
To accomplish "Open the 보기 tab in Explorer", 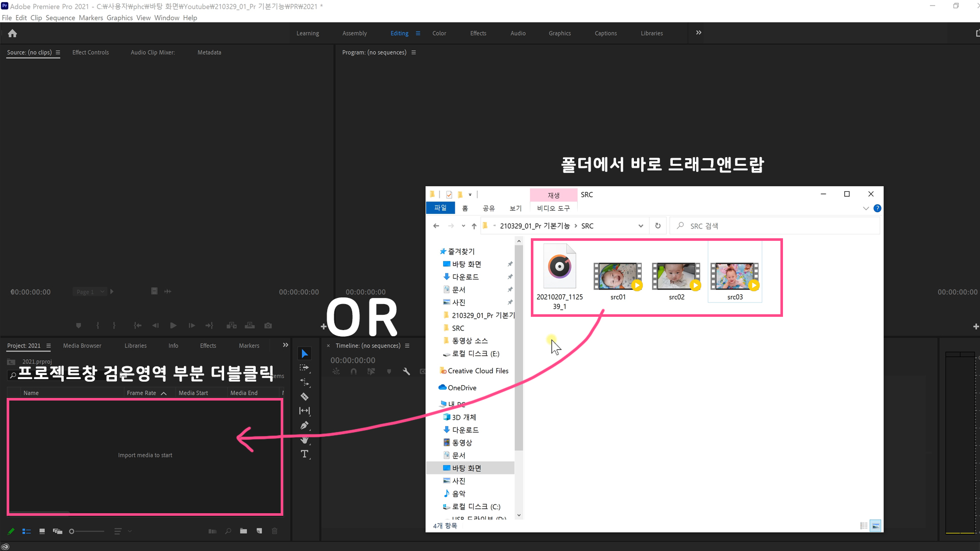I will 516,208.
